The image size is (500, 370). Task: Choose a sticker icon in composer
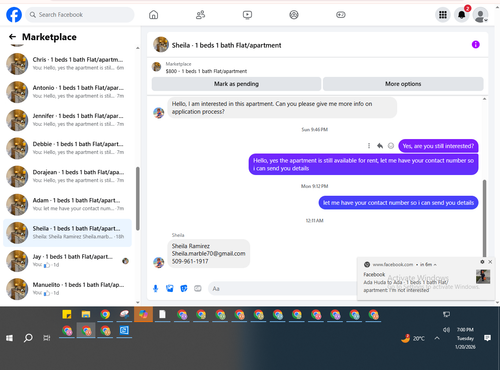184,288
